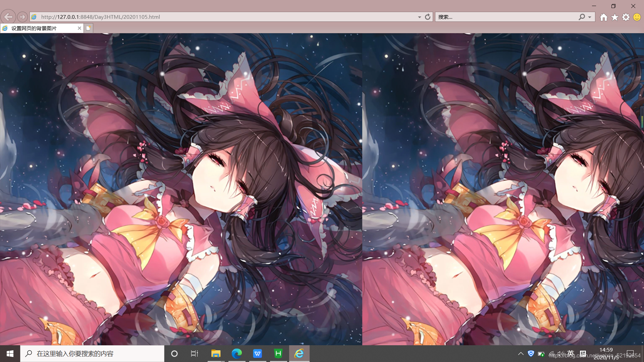Open Favorites star icon
This screenshot has height=362, width=644.
[x=614, y=17]
